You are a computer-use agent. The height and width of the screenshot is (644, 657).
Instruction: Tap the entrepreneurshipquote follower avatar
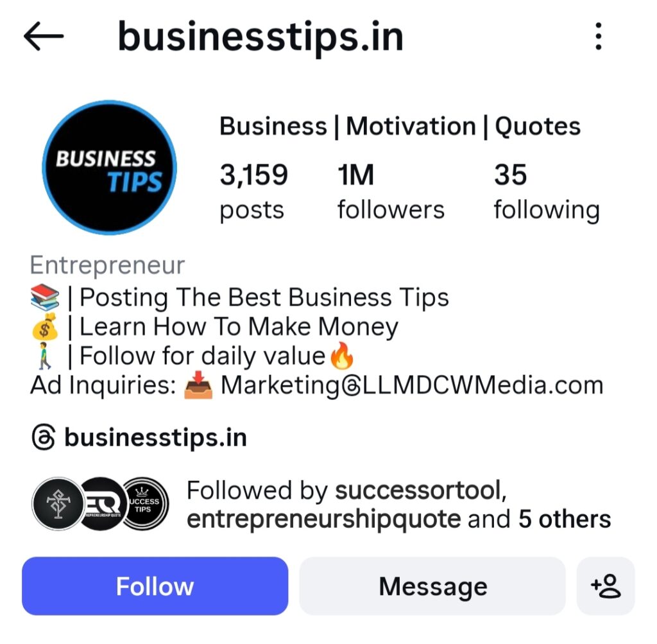[103, 504]
